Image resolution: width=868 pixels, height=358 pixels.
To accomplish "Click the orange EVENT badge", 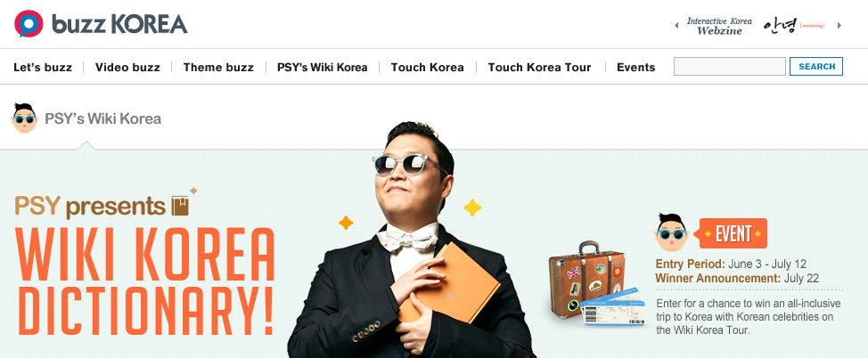I will pos(733,233).
